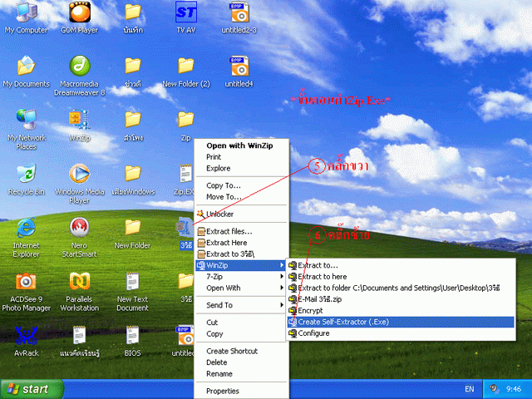Viewport: 532px width, 399px height.
Task: Open the Start menu button
Action: pyautogui.click(x=32, y=389)
